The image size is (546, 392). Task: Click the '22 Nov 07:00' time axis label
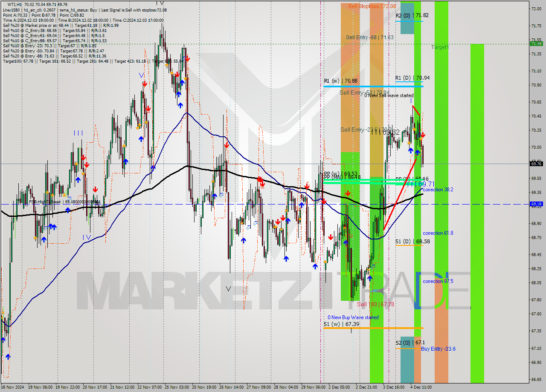click(x=150, y=387)
